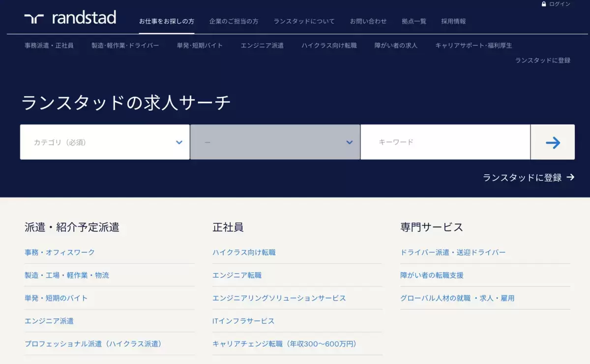Screen dimensions: 590x364
Task: Open the 製造･軽作業･ドライバー submenu item
Action: pos(125,46)
